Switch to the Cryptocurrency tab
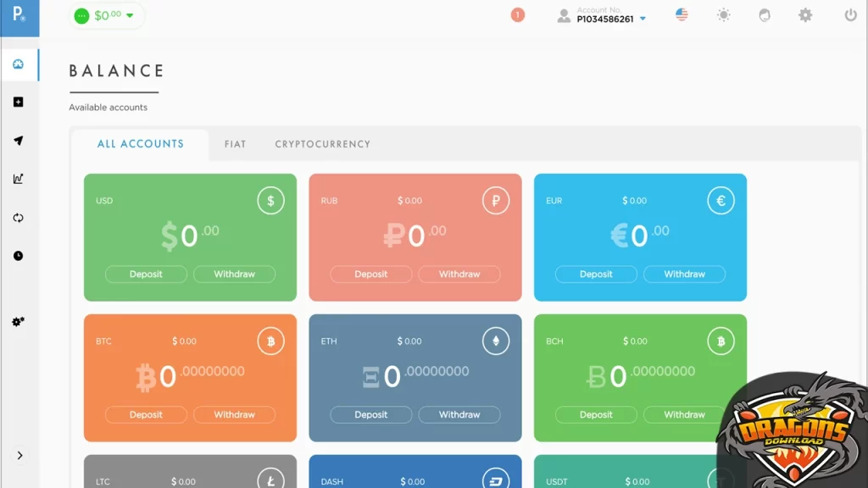The width and height of the screenshot is (868, 488). click(x=322, y=144)
